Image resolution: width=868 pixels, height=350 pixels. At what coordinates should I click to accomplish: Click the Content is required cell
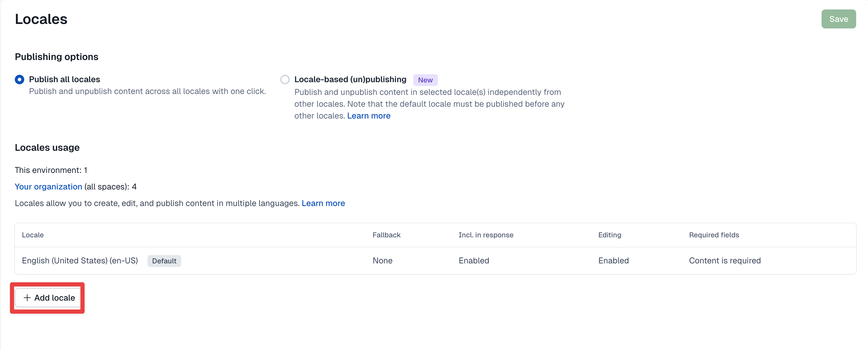click(x=725, y=261)
